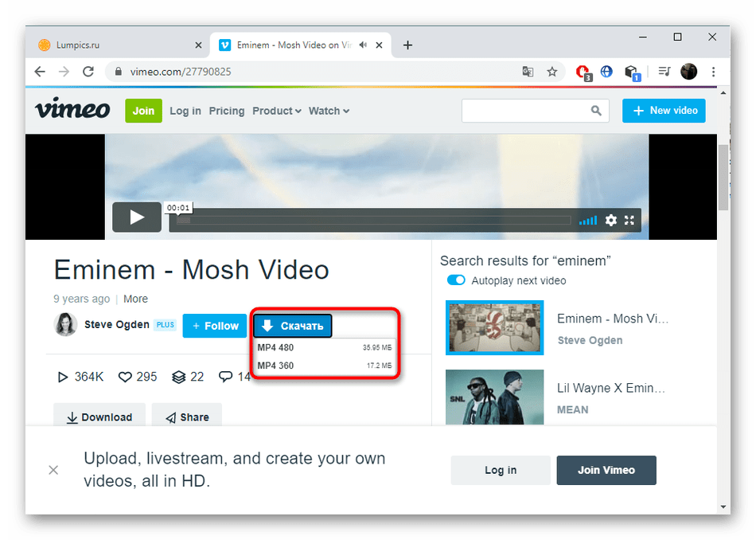This screenshot has height=540, width=756.
Task: Reload the Vimeo page
Action: point(88,72)
